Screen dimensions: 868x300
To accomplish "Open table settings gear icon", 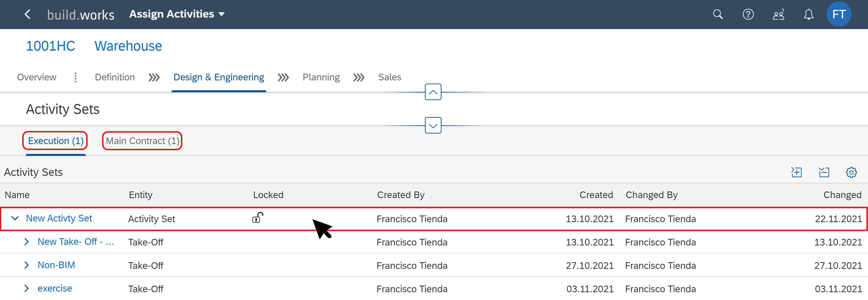I will (x=851, y=172).
